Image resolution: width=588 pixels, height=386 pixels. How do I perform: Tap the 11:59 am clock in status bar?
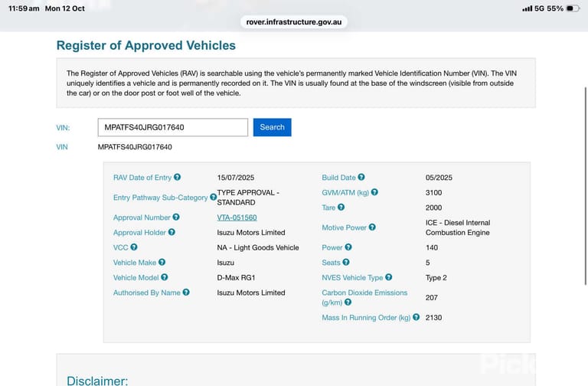click(24, 8)
